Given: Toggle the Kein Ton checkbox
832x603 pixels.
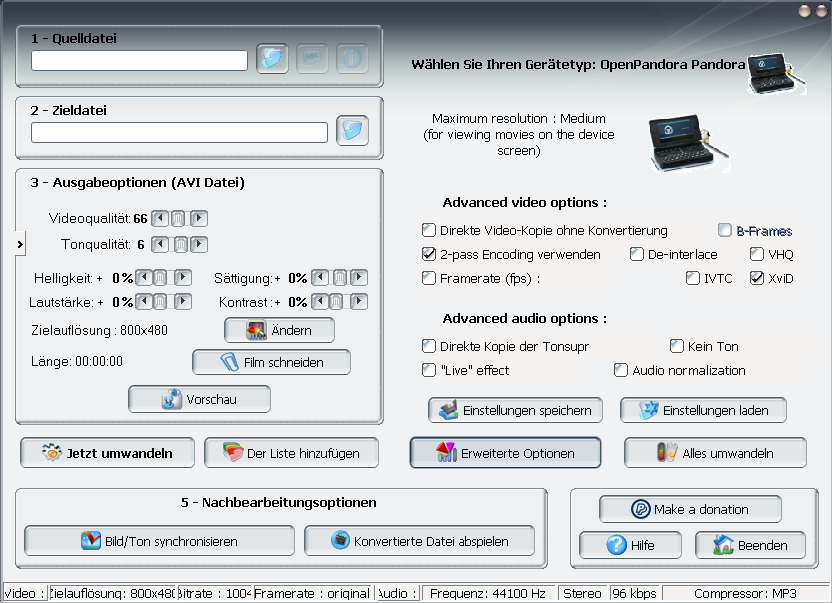Looking at the screenshot, I should [x=677, y=346].
